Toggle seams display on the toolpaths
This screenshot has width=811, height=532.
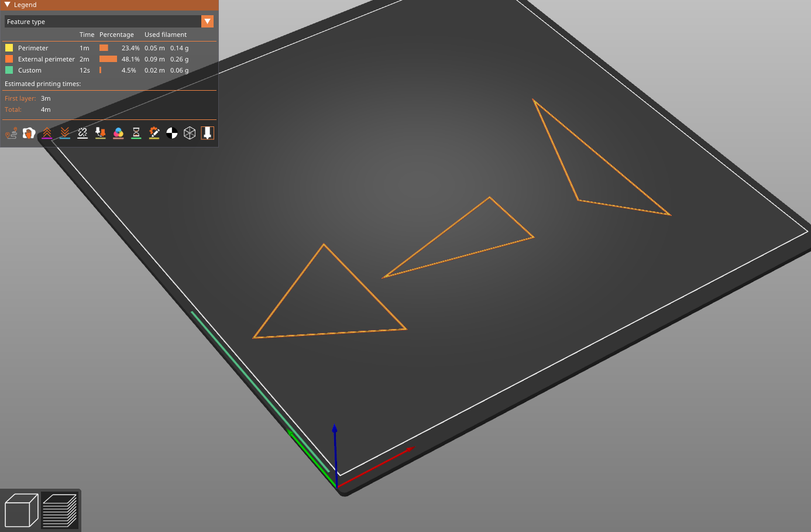[x=83, y=133]
